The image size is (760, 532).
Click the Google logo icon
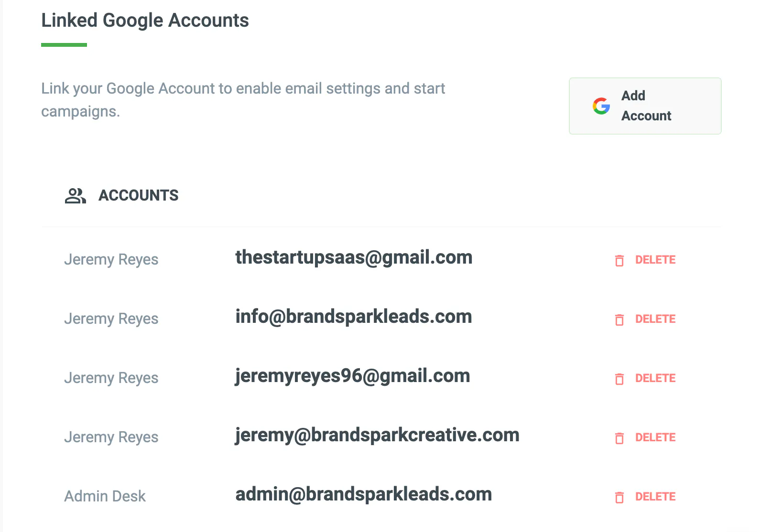pos(601,106)
